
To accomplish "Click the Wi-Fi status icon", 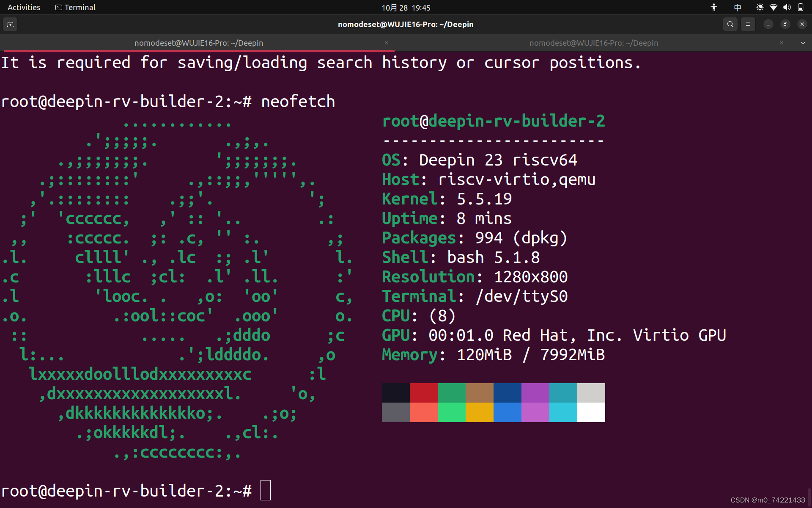I will click(774, 7).
